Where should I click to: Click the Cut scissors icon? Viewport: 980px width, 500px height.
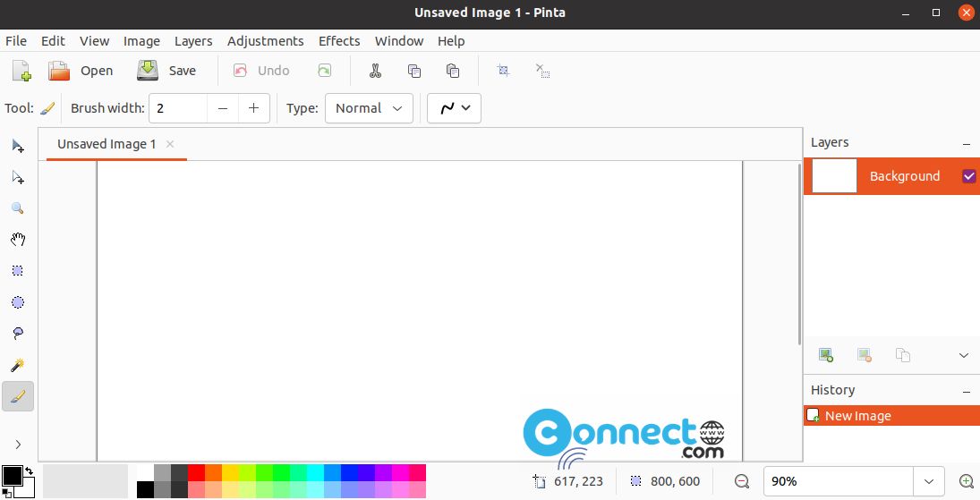(x=375, y=71)
